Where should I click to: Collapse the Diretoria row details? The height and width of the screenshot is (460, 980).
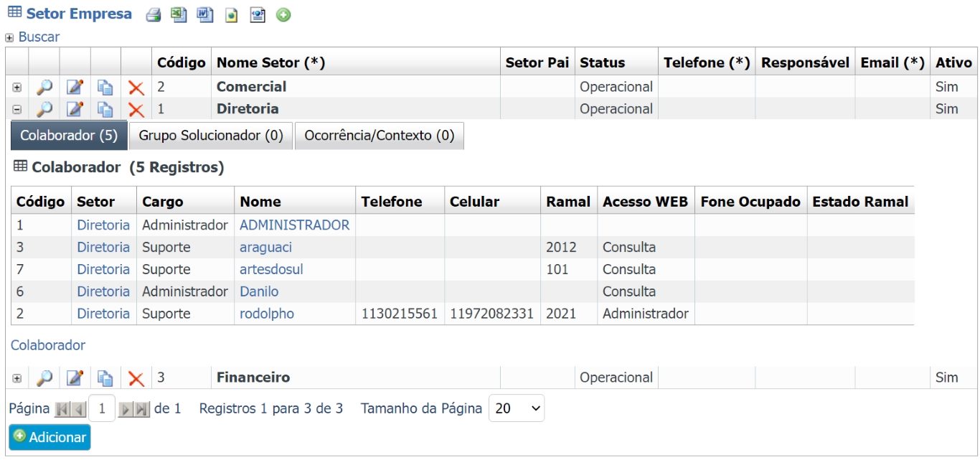click(17, 110)
